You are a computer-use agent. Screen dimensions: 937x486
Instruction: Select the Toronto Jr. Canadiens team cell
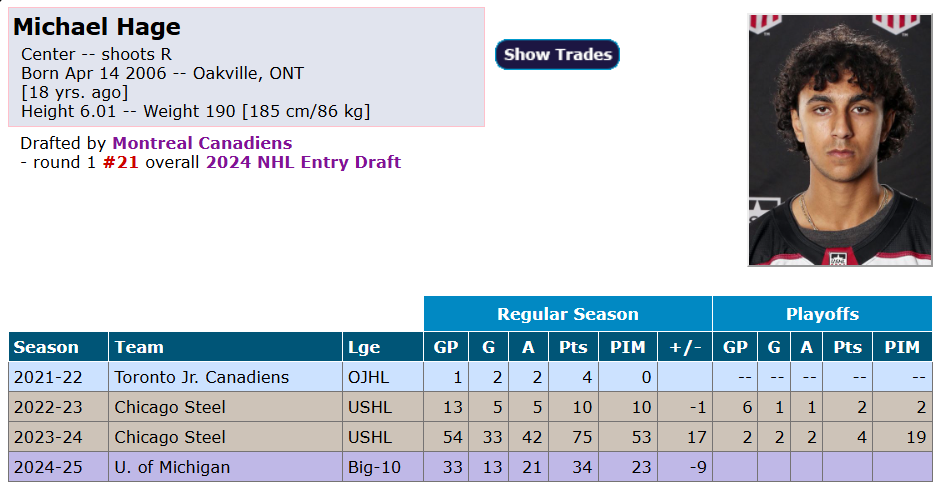(x=202, y=377)
